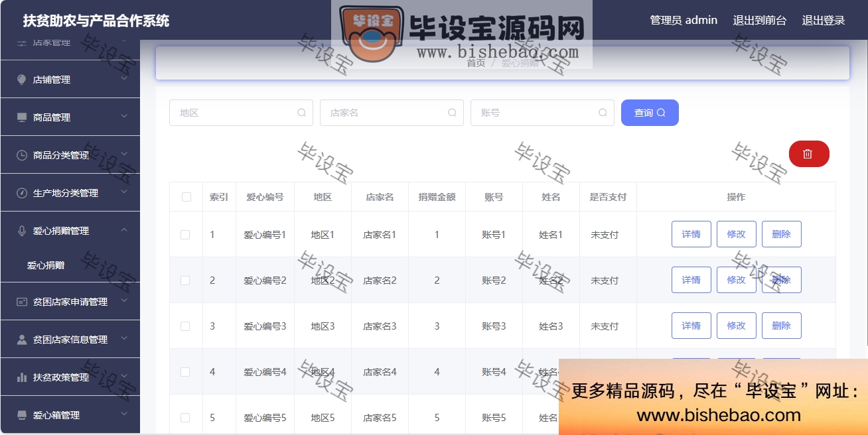Open the 扶贫政策管理 sidebar menu
The image size is (868, 435).
point(70,377)
